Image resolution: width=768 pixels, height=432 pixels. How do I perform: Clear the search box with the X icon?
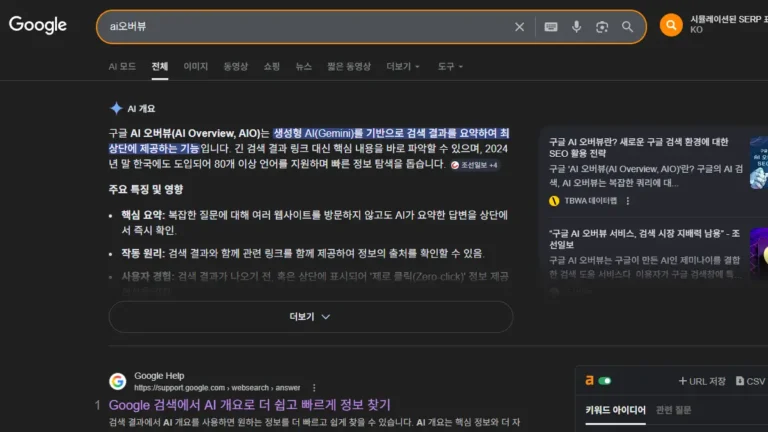click(519, 27)
